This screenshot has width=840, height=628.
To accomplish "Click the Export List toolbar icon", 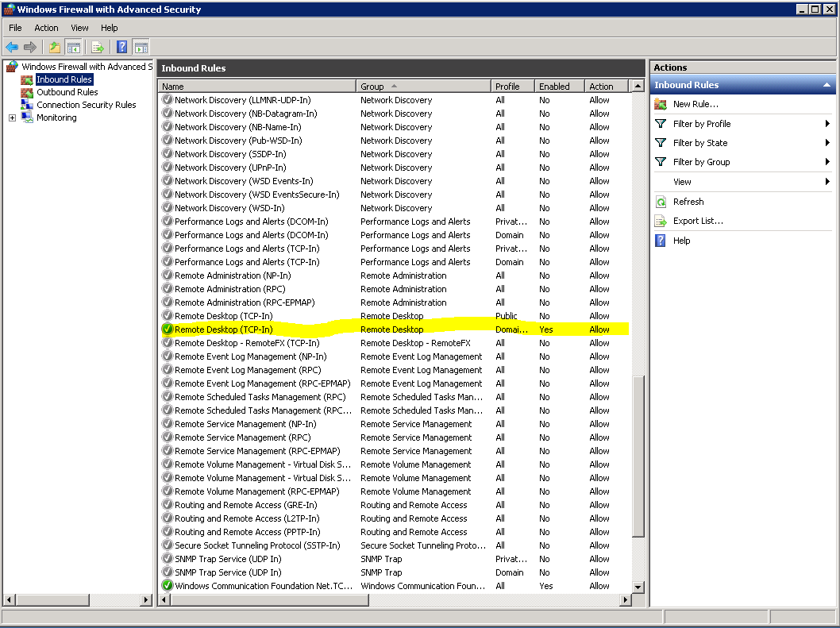I will 98,48.
